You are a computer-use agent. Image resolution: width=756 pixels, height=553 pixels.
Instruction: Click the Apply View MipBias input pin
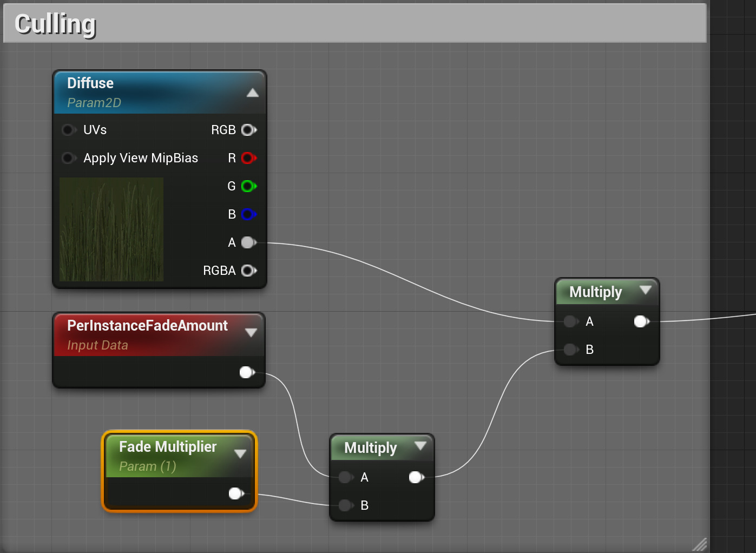69,158
